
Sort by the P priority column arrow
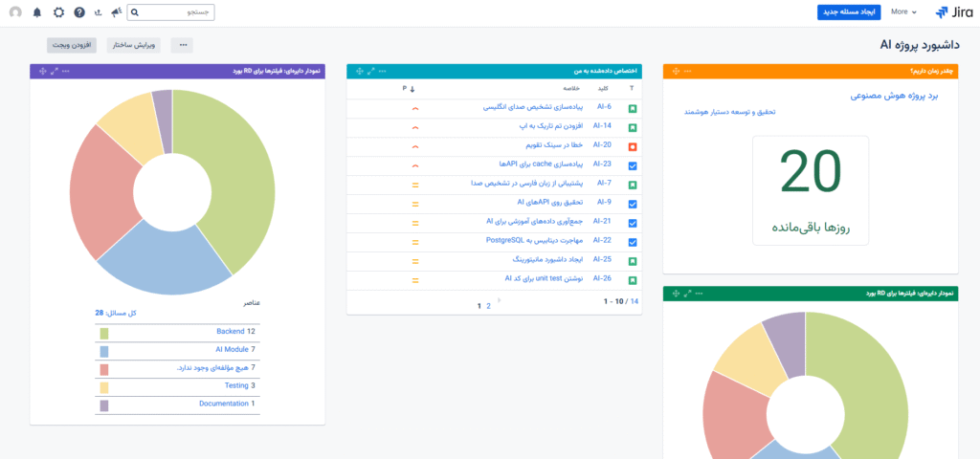(412, 89)
